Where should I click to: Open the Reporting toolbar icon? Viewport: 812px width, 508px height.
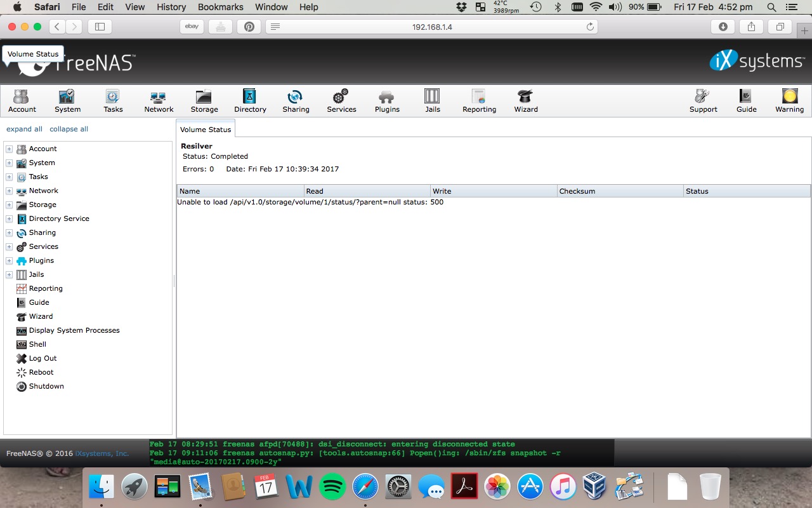(479, 101)
